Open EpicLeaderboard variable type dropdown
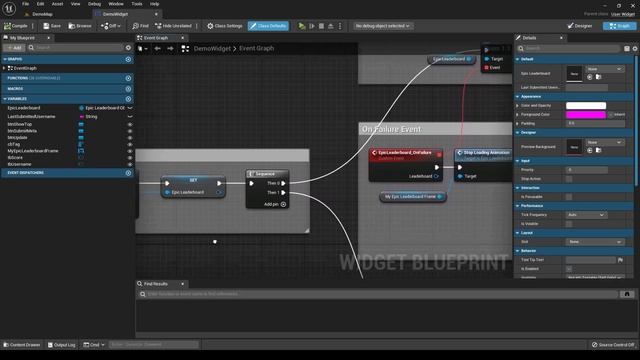 point(106,108)
